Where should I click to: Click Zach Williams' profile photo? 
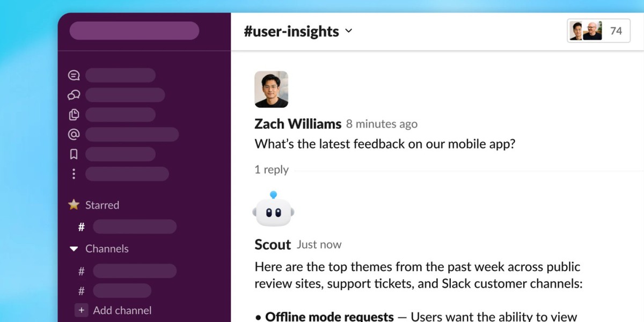[271, 89]
